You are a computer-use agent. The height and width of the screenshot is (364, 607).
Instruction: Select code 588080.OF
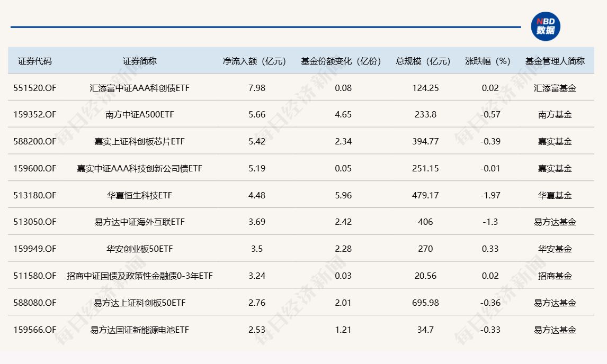35,303
